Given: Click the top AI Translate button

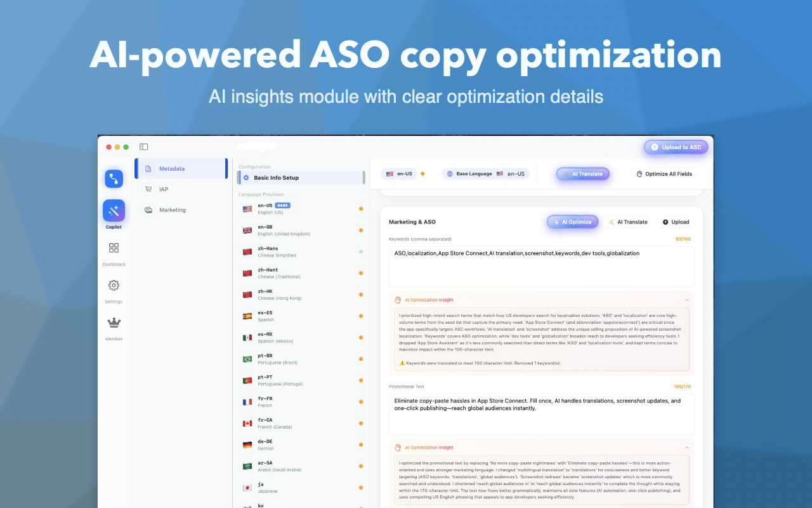Looking at the screenshot, I should coord(583,173).
